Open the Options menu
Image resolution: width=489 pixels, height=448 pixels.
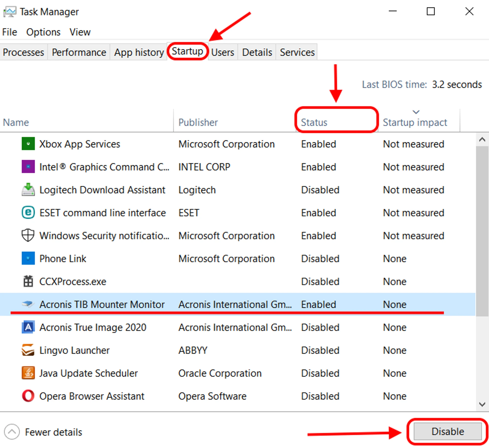(x=43, y=32)
